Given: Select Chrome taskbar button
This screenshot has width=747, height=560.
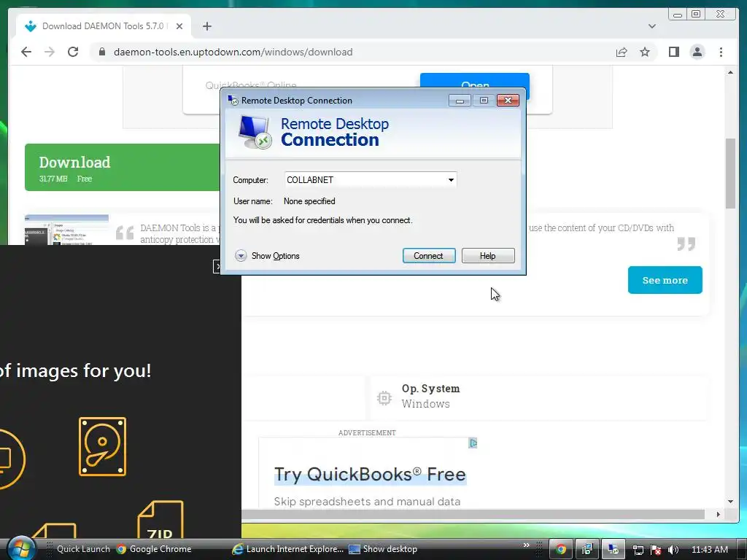Looking at the screenshot, I should pos(561,549).
